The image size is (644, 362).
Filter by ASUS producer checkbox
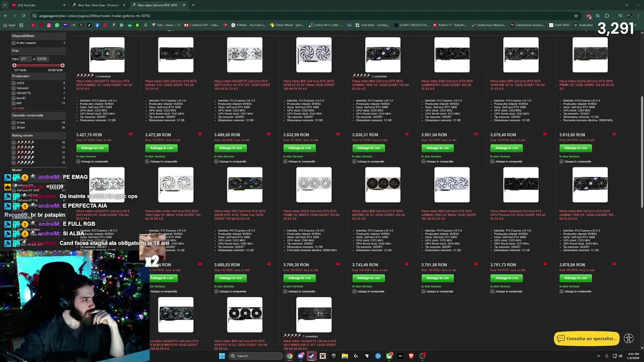tap(14, 83)
